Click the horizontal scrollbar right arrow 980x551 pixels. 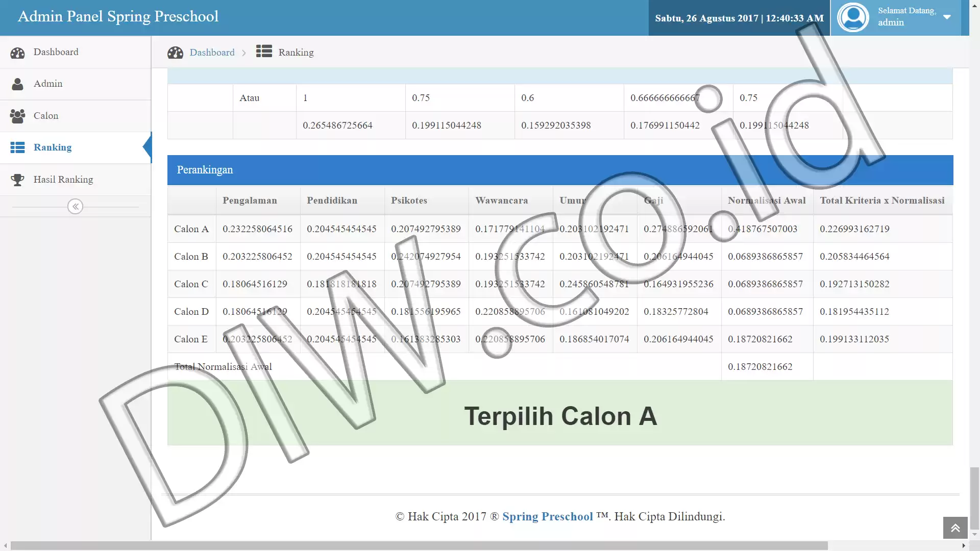(x=964, y=545)
